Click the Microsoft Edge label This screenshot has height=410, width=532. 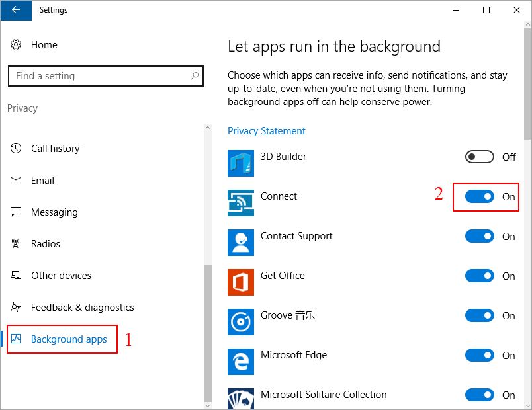294,355
